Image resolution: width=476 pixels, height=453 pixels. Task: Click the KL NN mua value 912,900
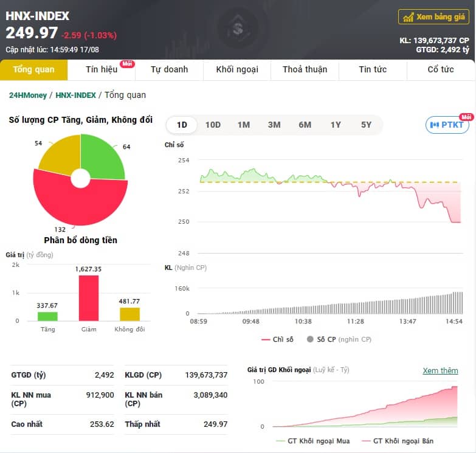click(100, 395)
